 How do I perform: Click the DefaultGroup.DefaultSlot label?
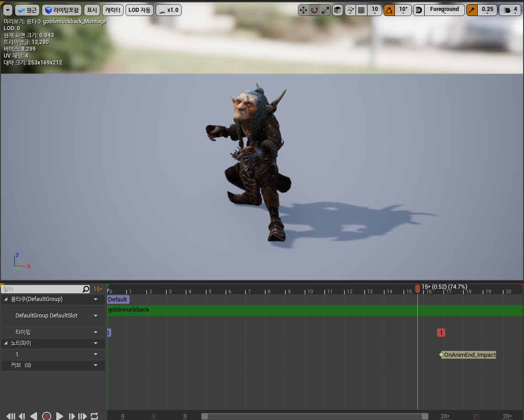click(47, 316)
